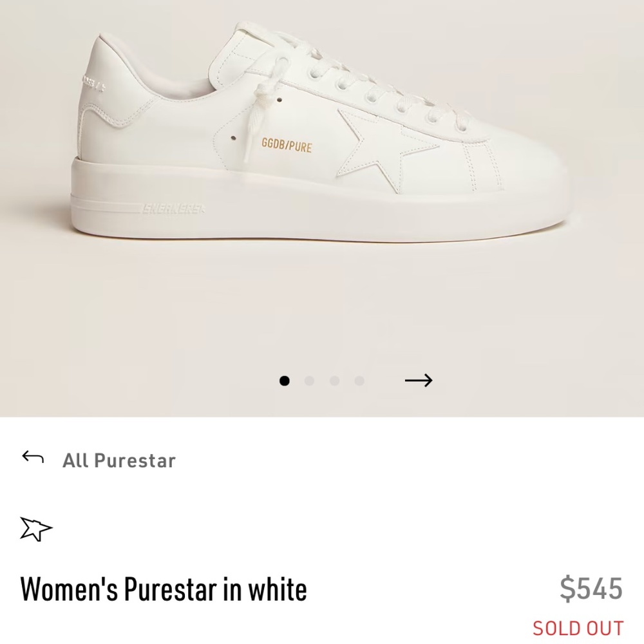
Task: Select the third gallery pagination dot
Action: point(334,381)
